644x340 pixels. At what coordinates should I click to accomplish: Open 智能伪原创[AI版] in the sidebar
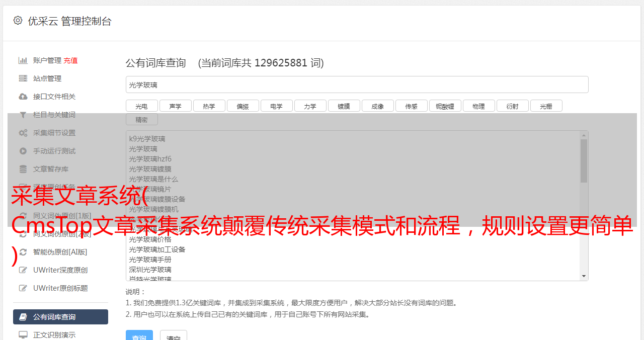60,252
